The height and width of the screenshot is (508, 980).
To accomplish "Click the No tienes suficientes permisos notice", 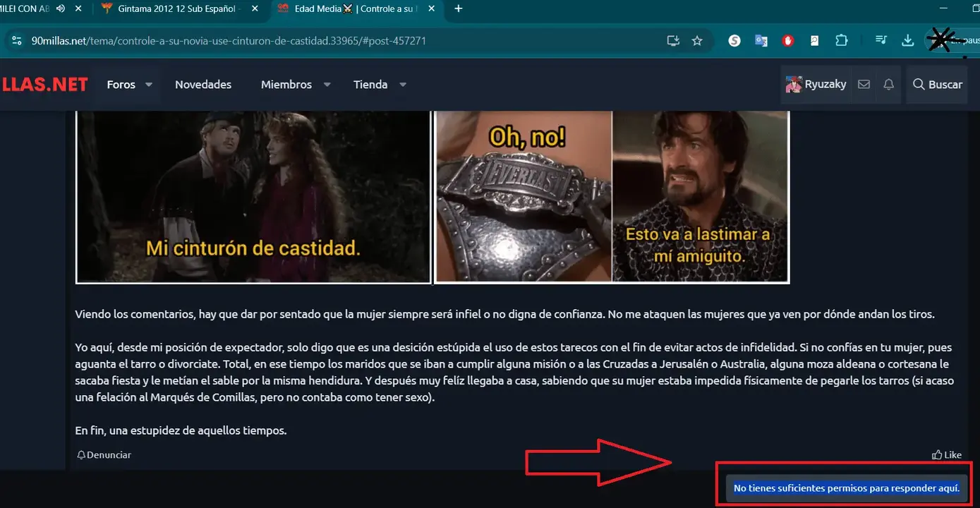I will (x=846, y=488).
